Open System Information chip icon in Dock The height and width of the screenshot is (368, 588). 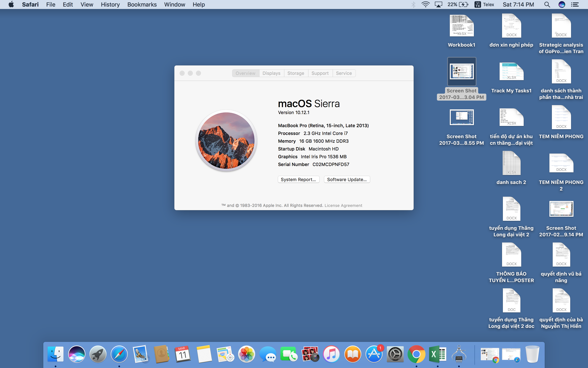point(459,354)
